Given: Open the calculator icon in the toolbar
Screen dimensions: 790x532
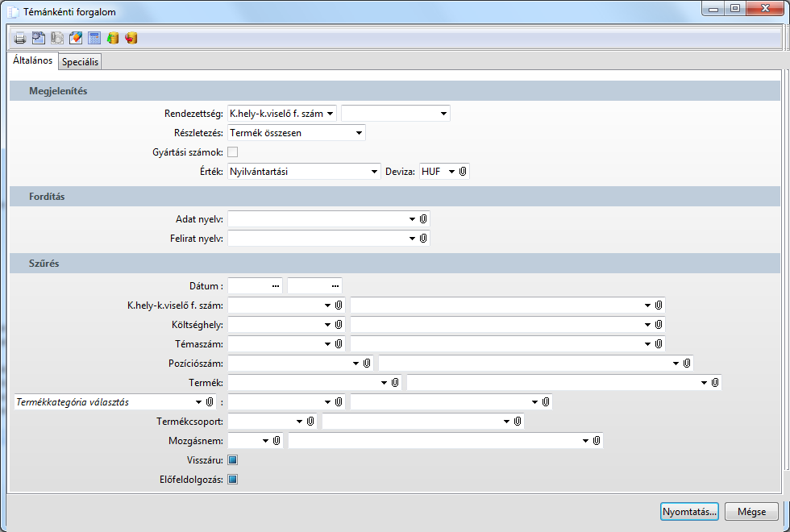Looking at the screenshot, I should tap(94, 38).
